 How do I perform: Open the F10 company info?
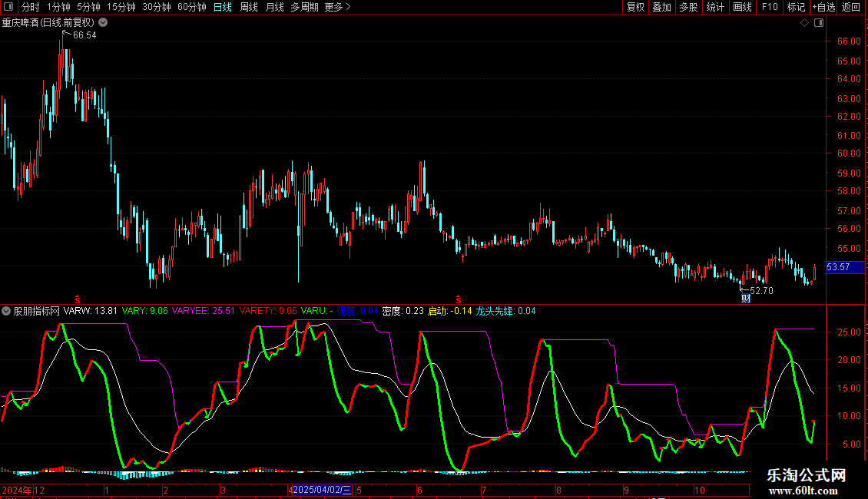pos(769,8)
